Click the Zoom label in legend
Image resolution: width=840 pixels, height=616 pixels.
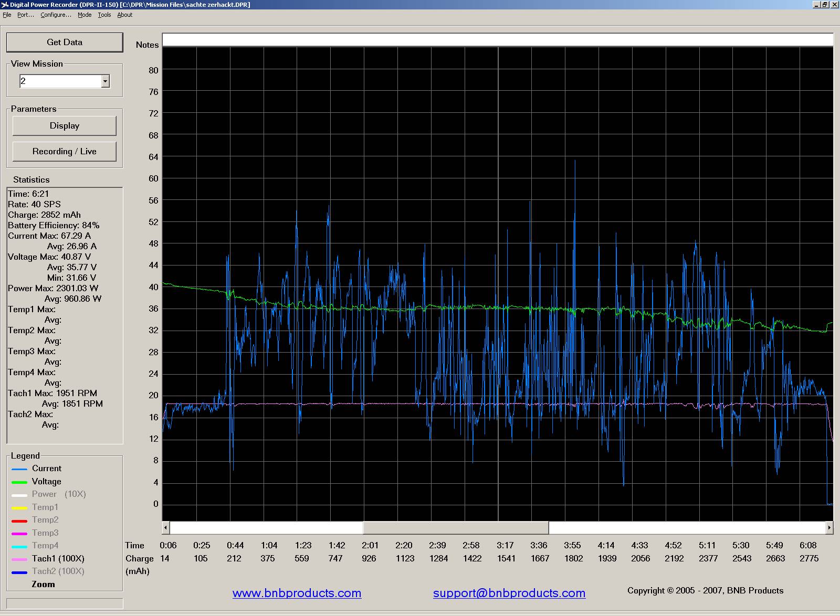pos(43,585)
